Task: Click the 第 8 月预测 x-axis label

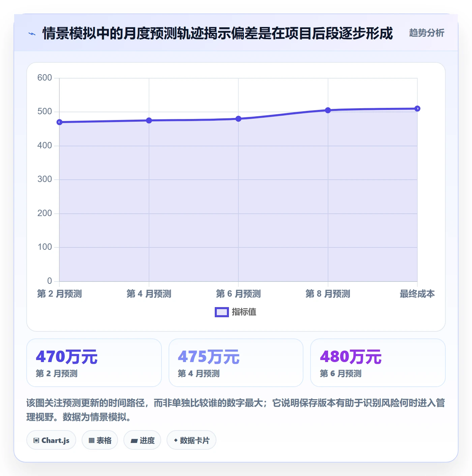Action: (x=328, y=294)
